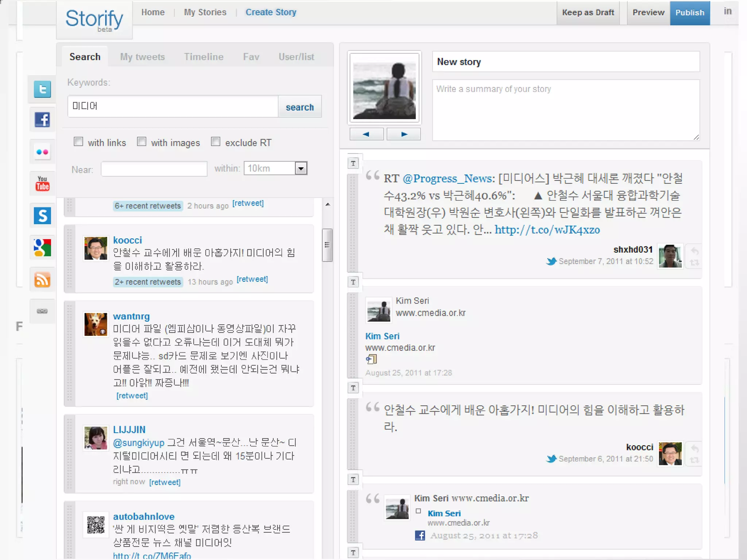Select the Storify S source icon
This screenshot has height=560, width=747.
pos(42,215)
